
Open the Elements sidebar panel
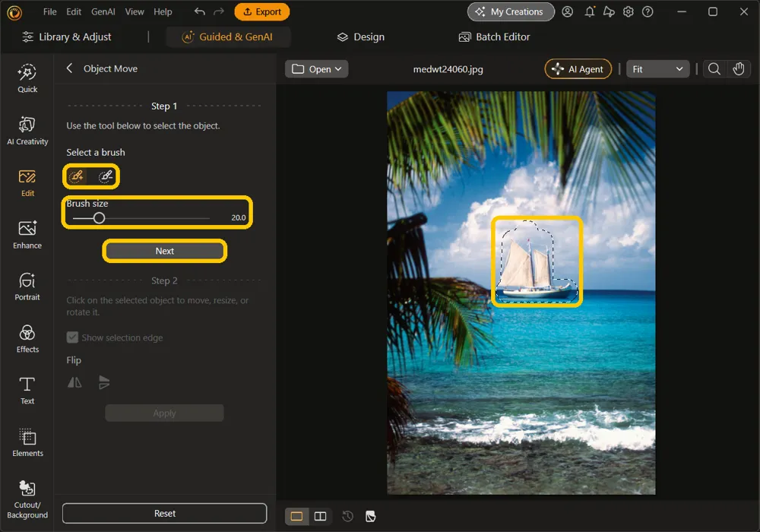[x=27, y=443]
